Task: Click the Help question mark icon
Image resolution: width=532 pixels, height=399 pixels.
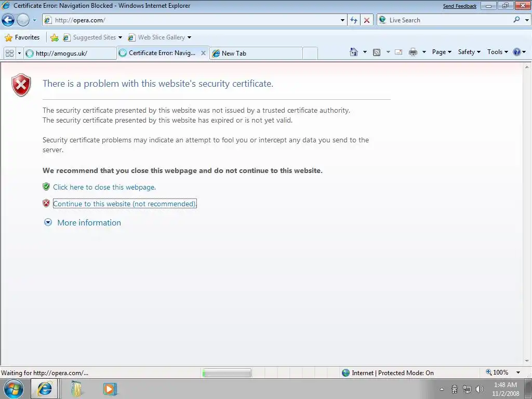Action: (x=517, y=52)
